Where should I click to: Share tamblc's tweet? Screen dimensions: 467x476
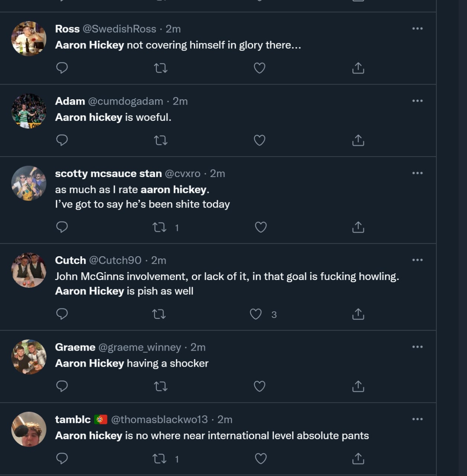pos(358,459)
